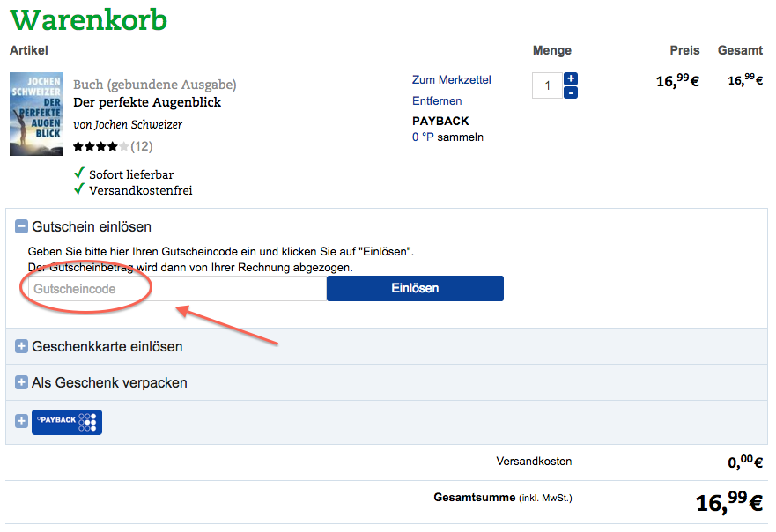Focus the Gutscheincode input field
776x532 pixels.
[176, 289]
